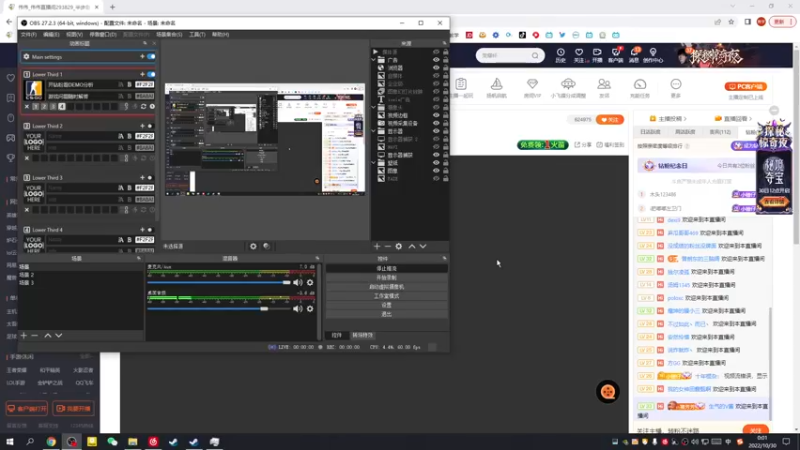Mute the 桌面音频 mixer channel
800x450 pixels.
click(x=298, y=309)
